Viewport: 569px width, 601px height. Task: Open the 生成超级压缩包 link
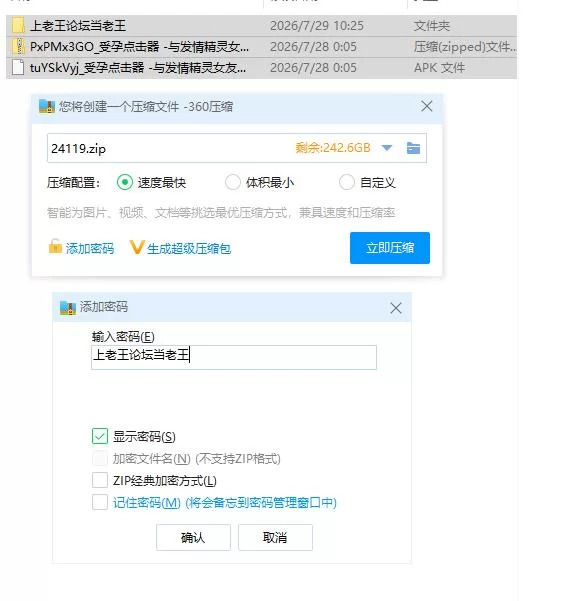(189, 248)
